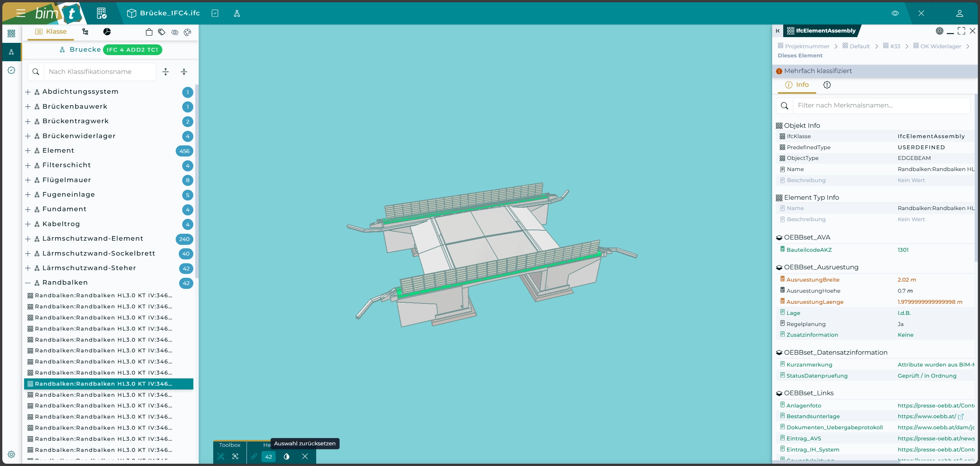The image size is (980, 466).
Task: Click the tags icon in panel header
Action: pos(162,32)
